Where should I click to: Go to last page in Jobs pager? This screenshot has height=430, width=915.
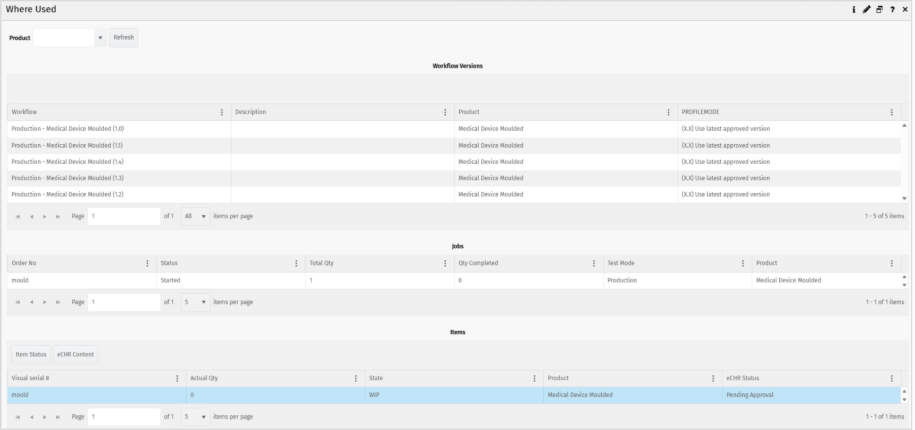tap(58, 302)
